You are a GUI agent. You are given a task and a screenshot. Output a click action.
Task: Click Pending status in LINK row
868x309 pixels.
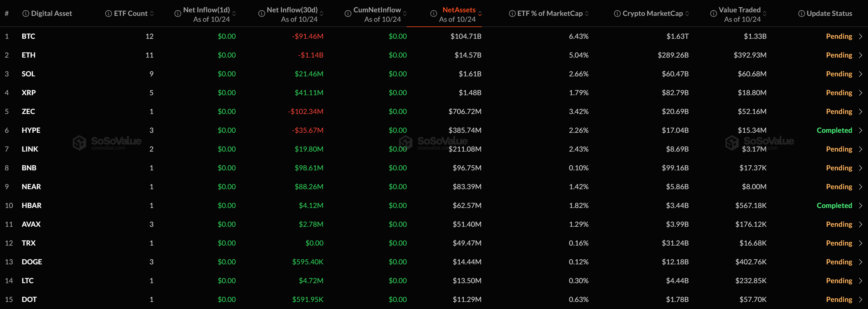coord(839,149)
